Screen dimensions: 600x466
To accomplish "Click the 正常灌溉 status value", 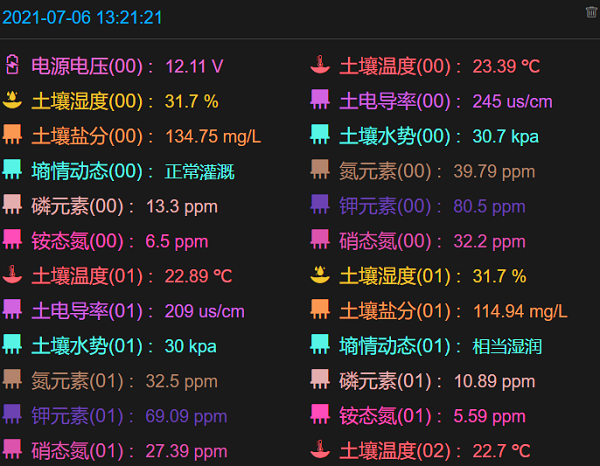I will pyautogui.click(x=199, y=171).
